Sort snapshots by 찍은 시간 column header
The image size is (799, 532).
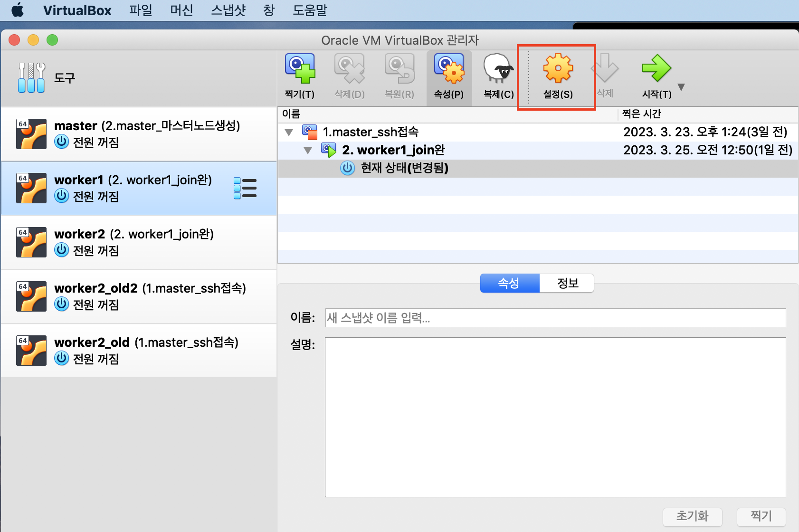click(708, 114)
